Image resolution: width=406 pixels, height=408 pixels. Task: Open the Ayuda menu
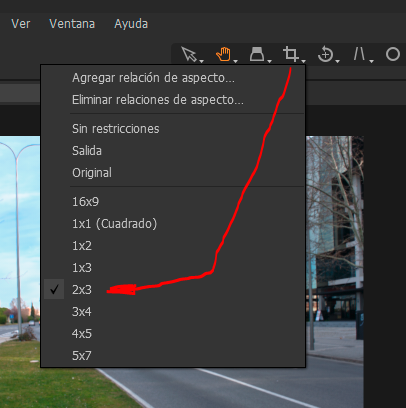click(x=131, y=24)
